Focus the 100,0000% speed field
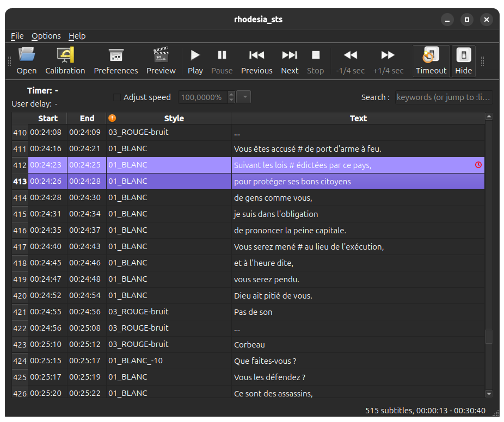 point(203,97)
